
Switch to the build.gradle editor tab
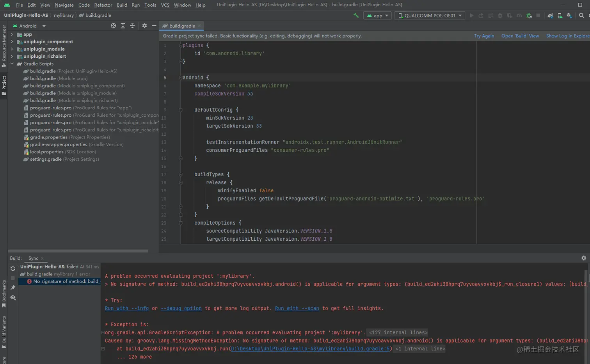[182, 26]
